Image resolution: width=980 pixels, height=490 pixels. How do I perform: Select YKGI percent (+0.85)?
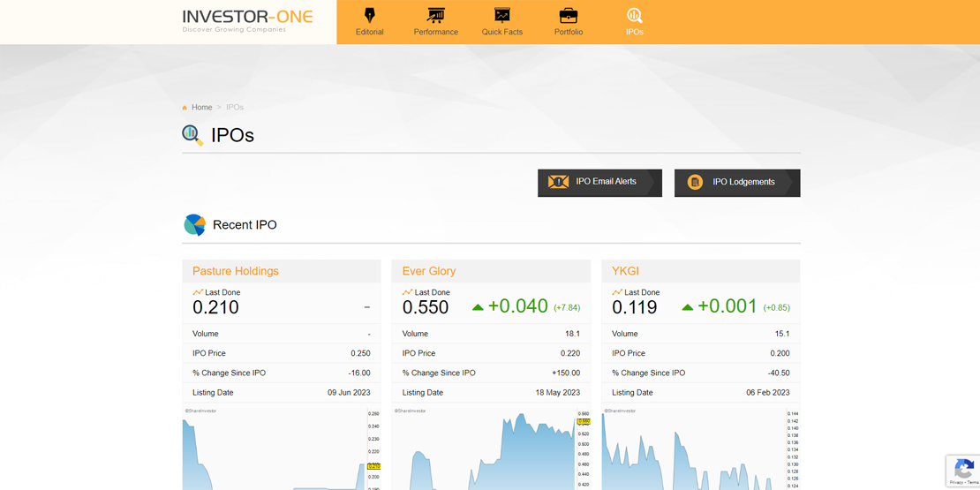point(776,308)
